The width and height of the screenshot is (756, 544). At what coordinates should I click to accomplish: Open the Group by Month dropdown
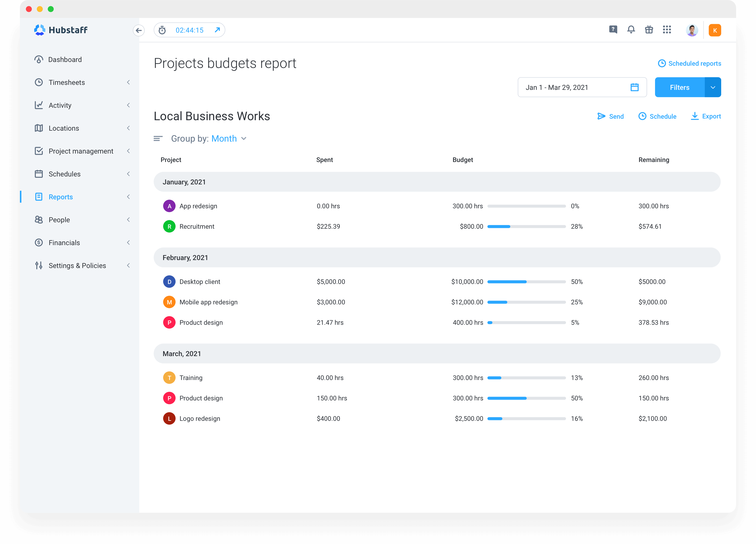229,138
